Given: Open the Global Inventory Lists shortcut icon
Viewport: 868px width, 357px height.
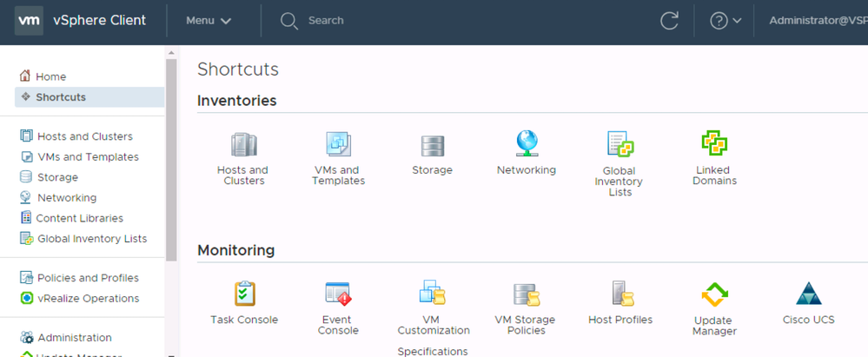Looking at the screenshot, I should tap(620, 144).
